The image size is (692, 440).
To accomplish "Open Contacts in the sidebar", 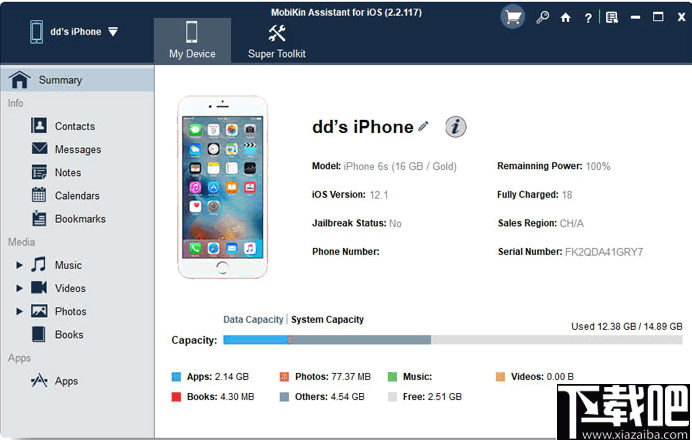I will tap(75, 126).
